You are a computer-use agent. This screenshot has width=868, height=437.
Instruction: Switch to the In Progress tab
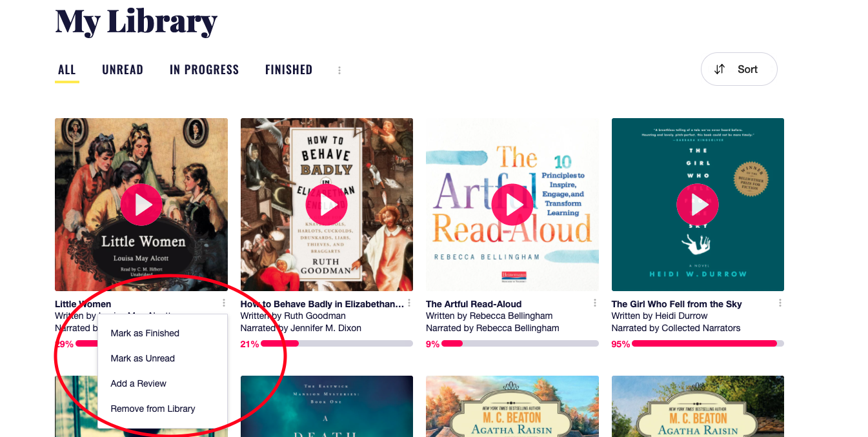point(204,70)
